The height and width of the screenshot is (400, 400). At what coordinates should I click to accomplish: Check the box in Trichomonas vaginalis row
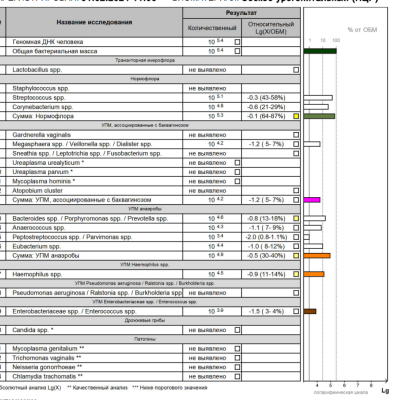(237, 358)
